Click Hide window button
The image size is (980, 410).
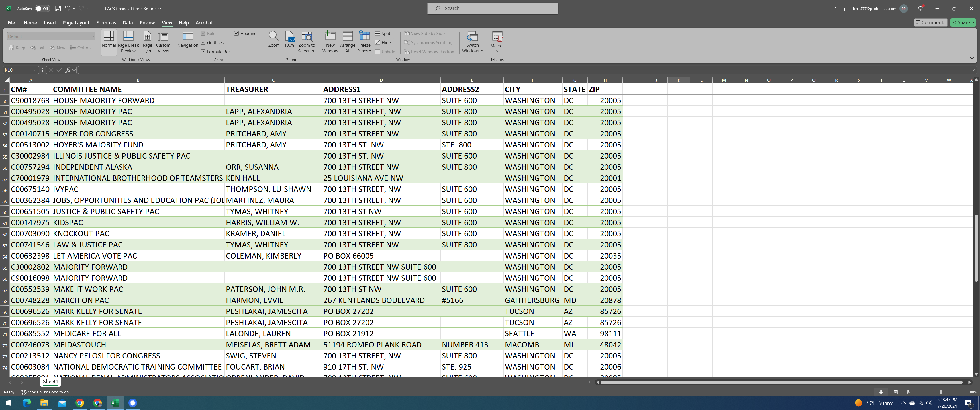pyautogui.click(x=383, y=43)
